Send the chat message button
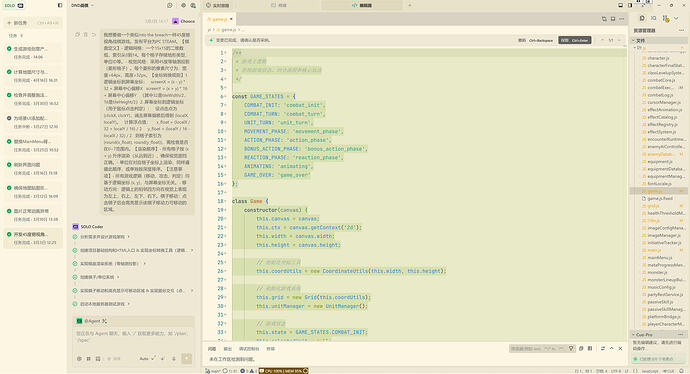690x374 pixels. 187,359
